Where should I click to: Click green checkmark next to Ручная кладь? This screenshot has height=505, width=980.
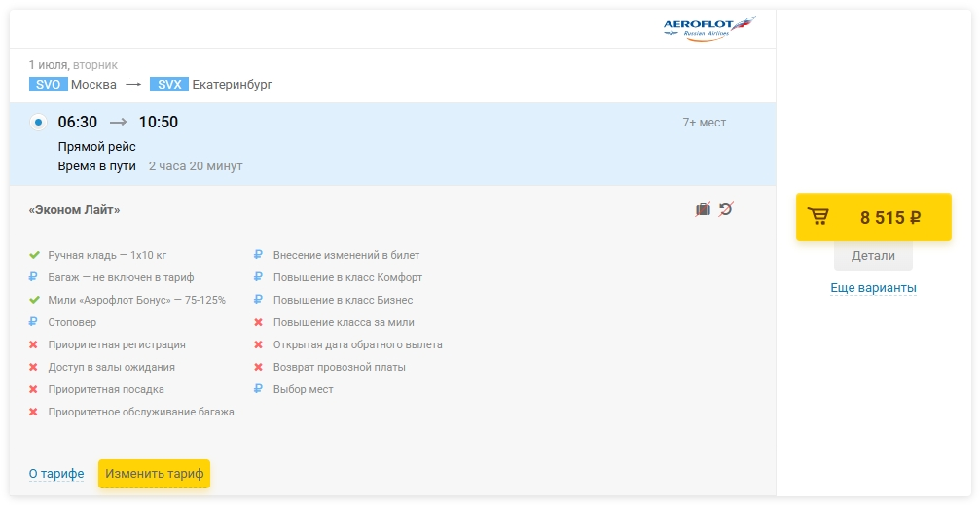34,255
